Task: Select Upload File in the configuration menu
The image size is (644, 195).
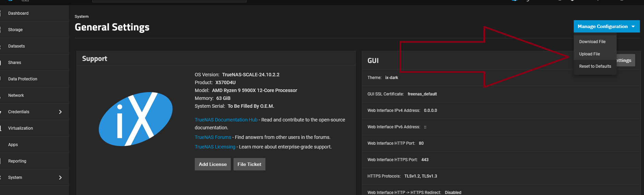Action: (x=589, y=54)
